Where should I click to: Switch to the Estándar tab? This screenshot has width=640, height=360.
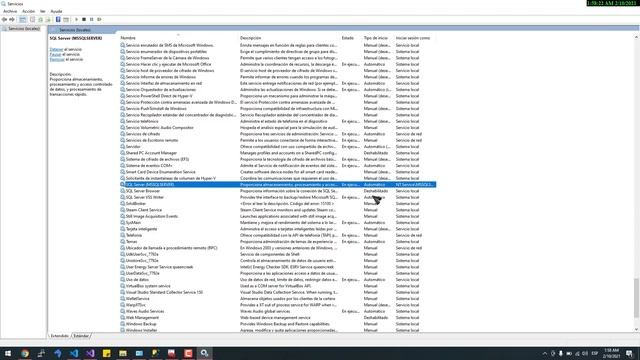click(x=81, y=336)
